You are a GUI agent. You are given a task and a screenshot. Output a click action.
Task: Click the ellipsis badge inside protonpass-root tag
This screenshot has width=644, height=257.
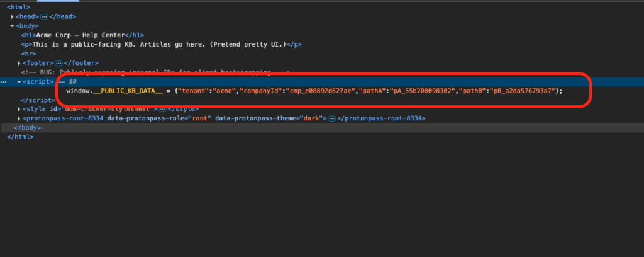tap(332, 118)
